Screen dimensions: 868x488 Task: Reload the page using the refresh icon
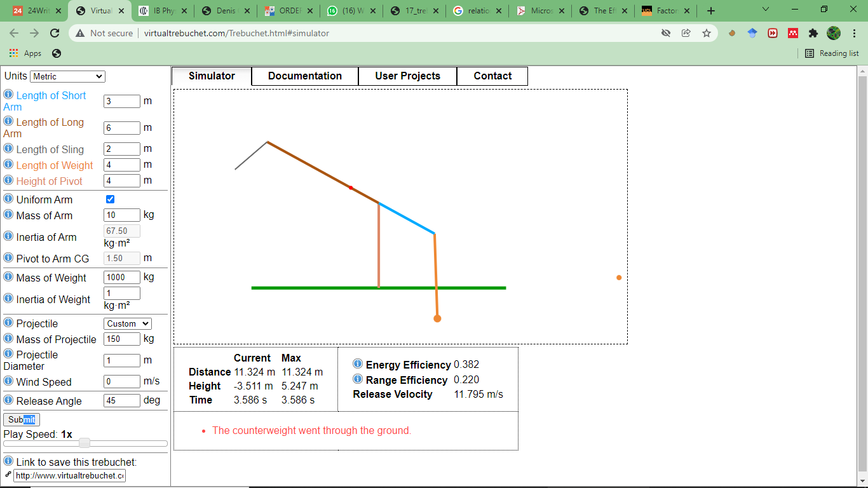pos(55,33)
